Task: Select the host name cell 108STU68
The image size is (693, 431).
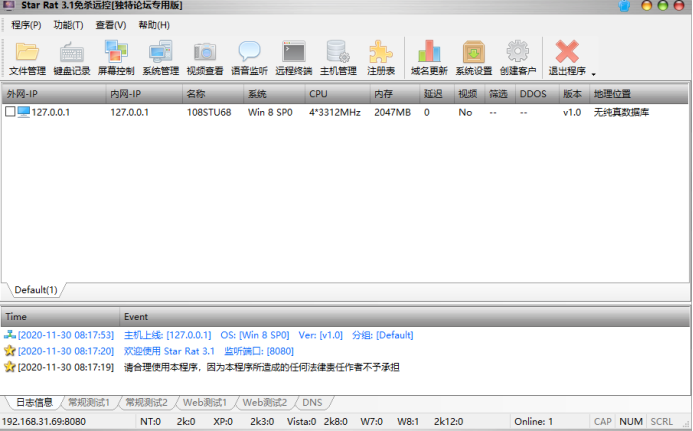Action: 209,112
